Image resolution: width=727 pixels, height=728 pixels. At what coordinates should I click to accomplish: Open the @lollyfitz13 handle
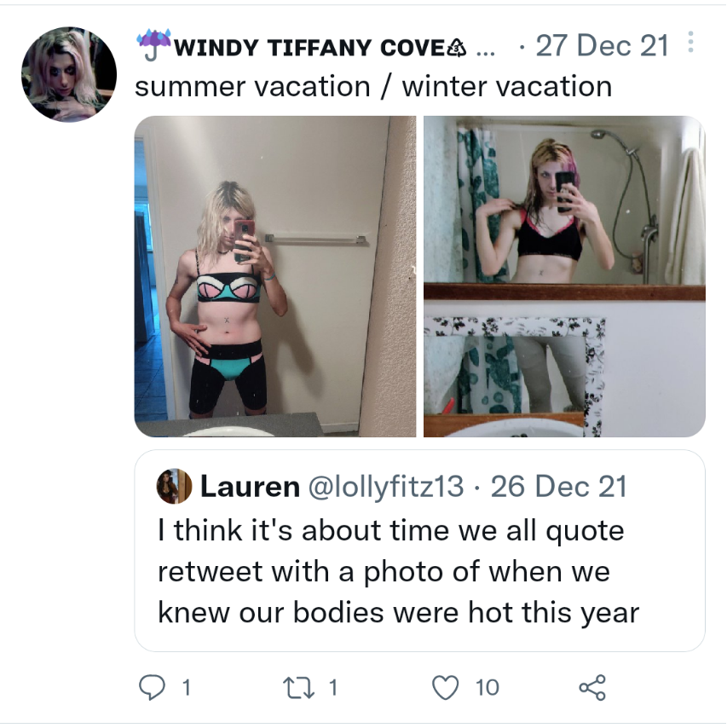pos(386,487)
